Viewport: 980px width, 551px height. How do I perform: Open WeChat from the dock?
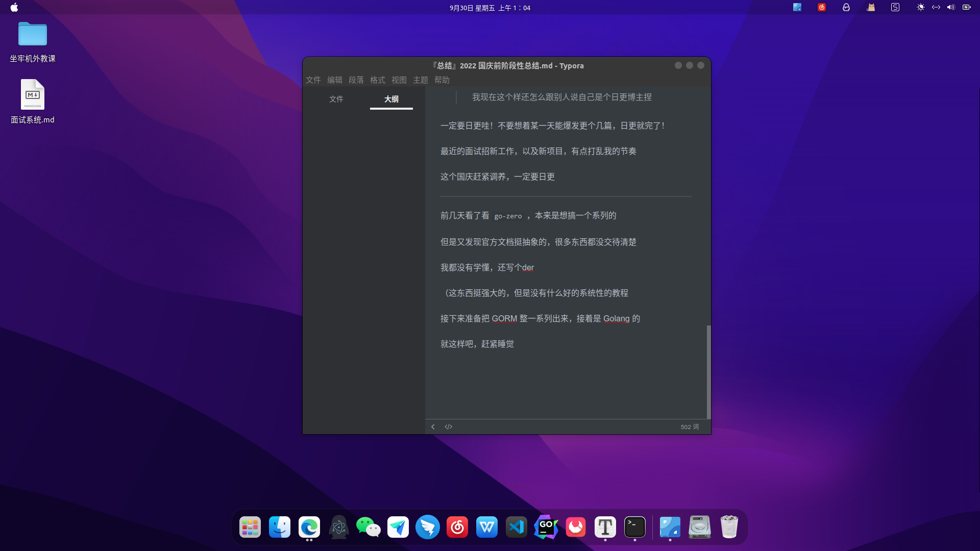pos(369,527)
